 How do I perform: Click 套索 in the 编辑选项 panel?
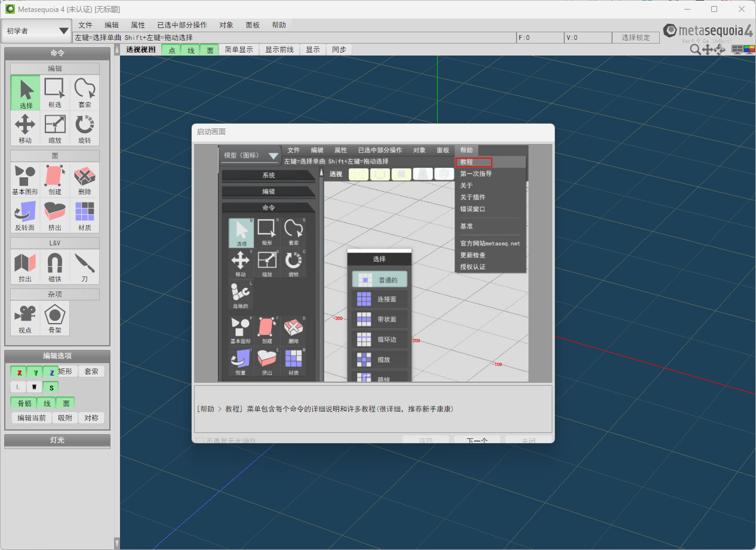click(91, 371)
